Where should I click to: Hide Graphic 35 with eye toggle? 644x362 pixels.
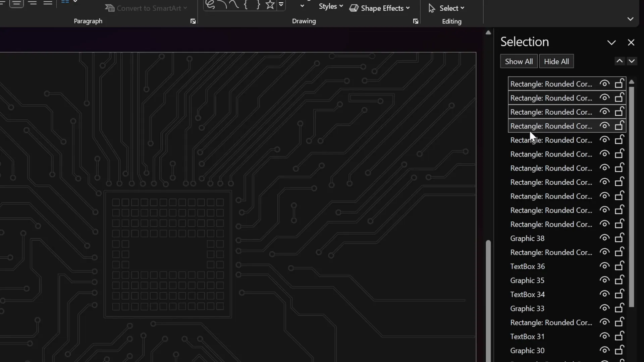click(604, 280)
